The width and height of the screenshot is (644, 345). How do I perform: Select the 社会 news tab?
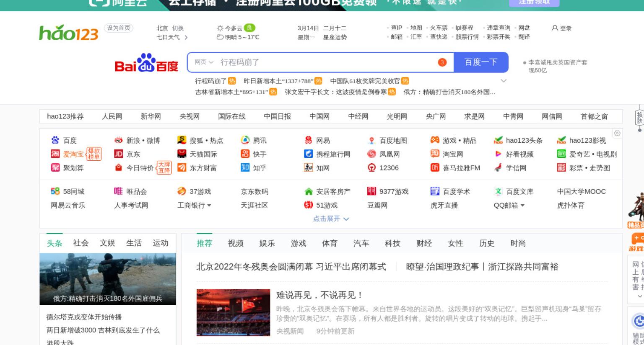[81, 243]
